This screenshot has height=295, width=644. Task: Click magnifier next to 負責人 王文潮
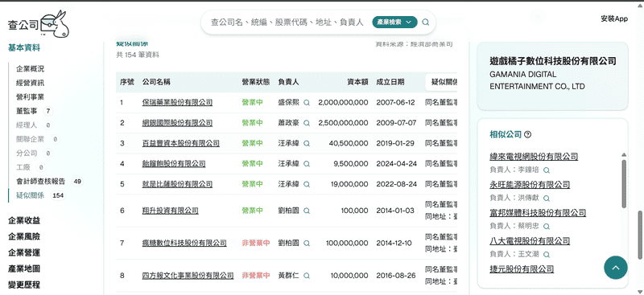tap(547, 255)
